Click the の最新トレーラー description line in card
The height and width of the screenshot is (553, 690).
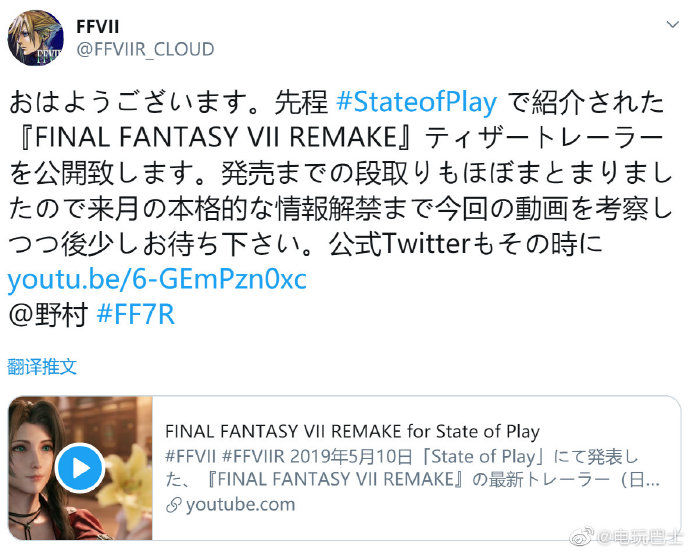tap(413, 480)
